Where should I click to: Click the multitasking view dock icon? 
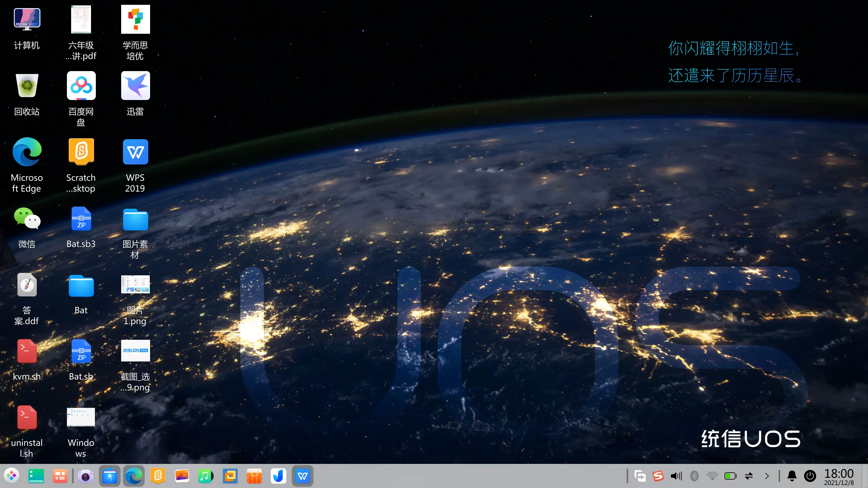coord(60,476)
